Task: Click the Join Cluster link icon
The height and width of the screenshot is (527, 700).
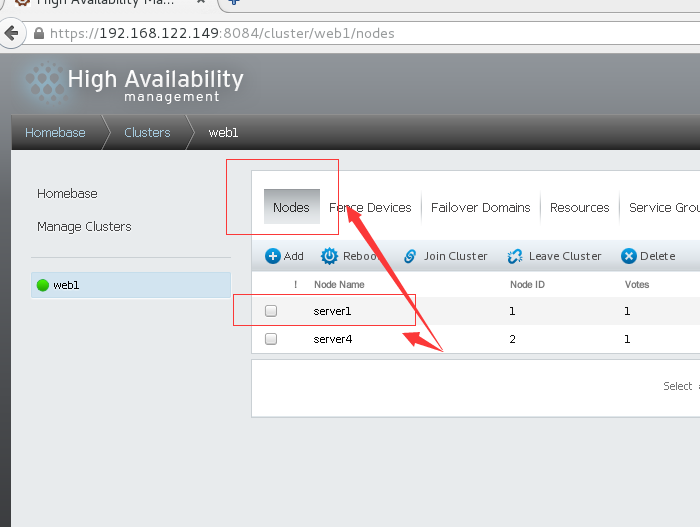Action: click(410, 256)
